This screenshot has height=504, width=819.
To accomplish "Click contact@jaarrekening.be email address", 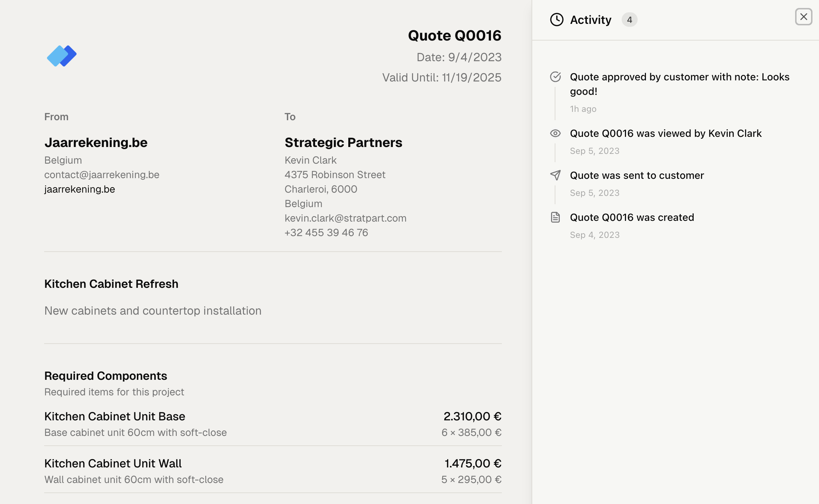I will pos(102,175).
